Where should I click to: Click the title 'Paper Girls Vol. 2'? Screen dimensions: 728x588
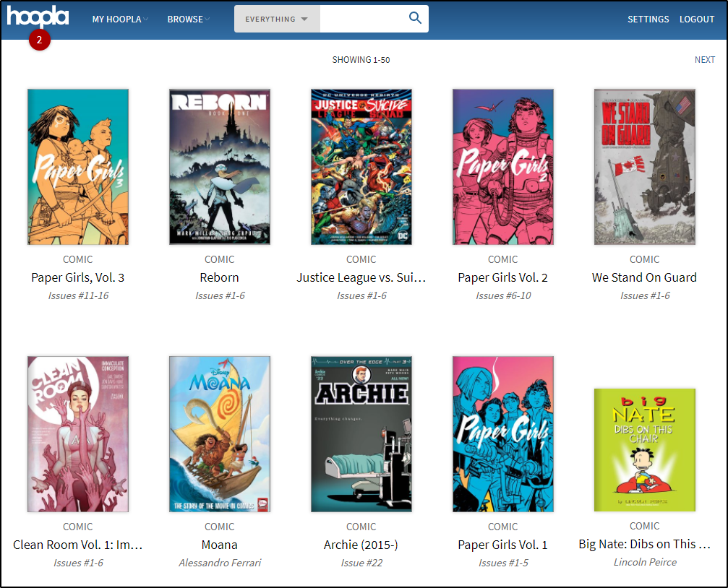pyautogui.click(x=503, y=277)
